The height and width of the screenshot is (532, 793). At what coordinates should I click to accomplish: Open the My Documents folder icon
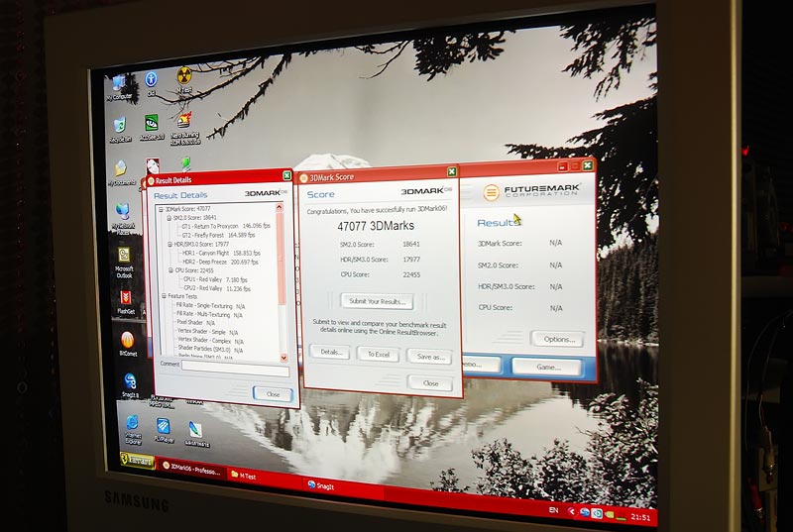click(121, 172)
